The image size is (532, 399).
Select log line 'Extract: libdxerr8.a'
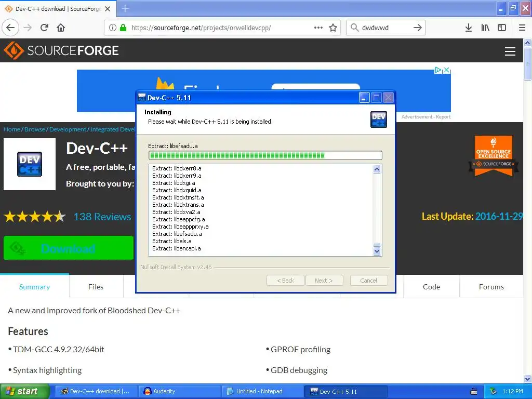coord(177,168)
